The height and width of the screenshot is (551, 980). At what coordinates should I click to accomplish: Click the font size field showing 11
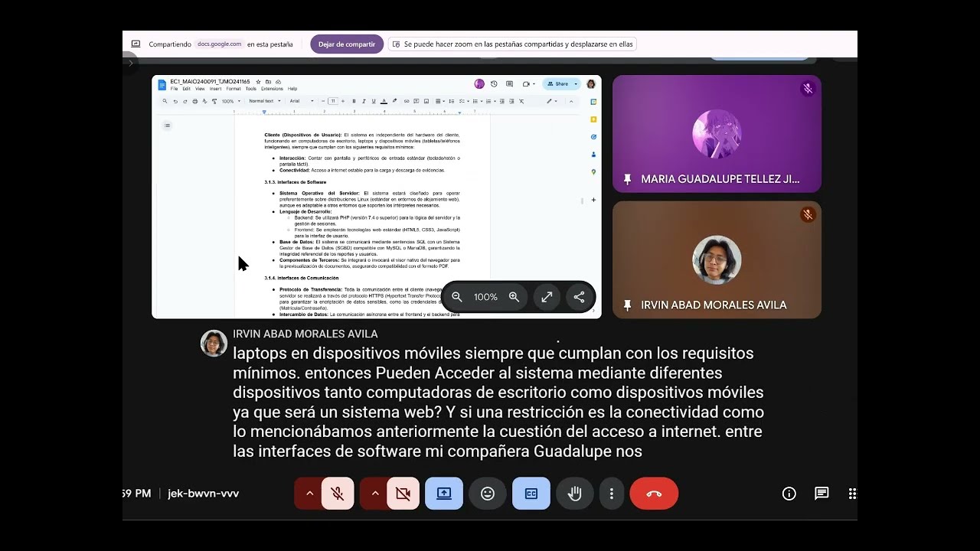point(333,101)
